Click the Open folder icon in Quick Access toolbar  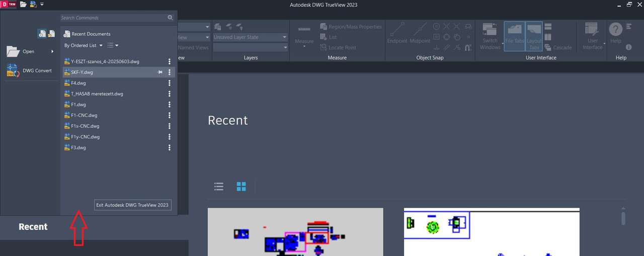tap(23, 4)
